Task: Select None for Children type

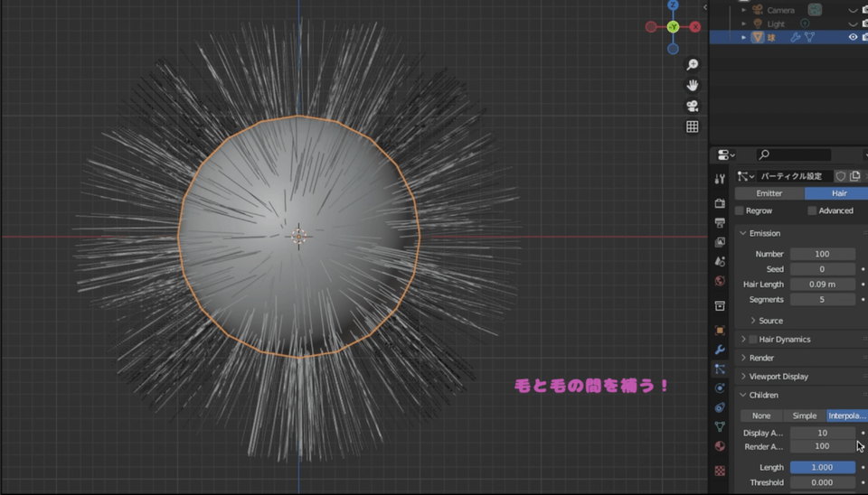Action: [761, 416]
